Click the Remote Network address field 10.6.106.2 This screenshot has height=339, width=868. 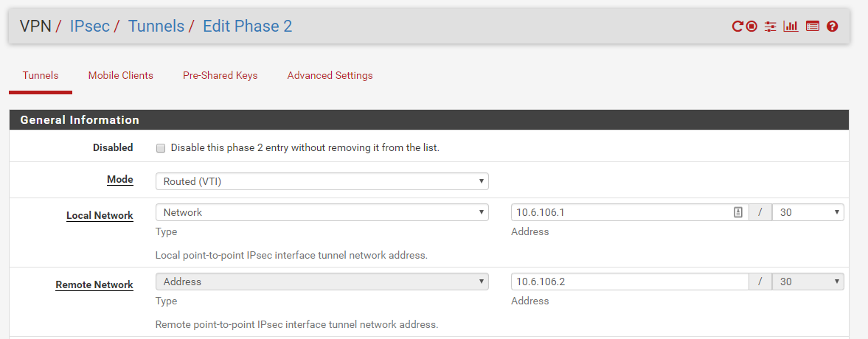(630, 282)
